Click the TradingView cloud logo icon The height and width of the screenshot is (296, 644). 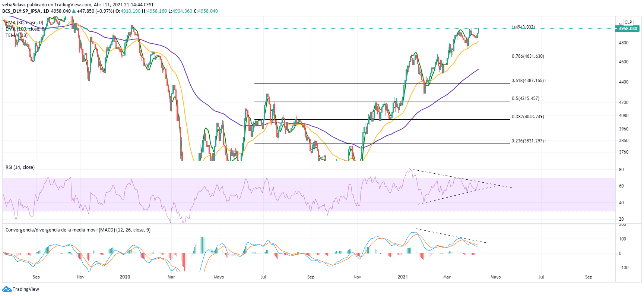[7, 289]
